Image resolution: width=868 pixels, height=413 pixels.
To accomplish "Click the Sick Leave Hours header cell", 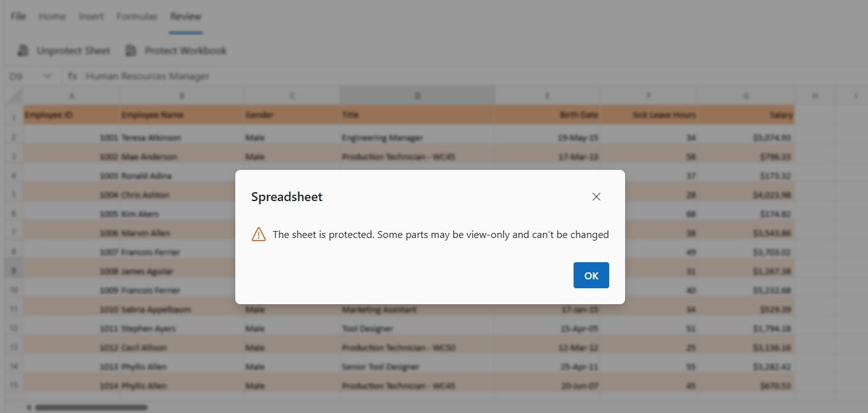I will 649,115.
